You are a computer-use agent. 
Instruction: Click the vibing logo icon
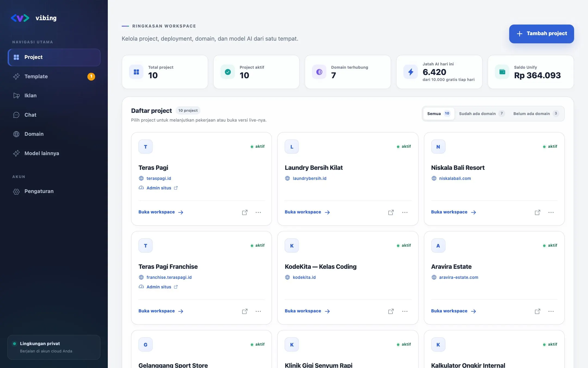coord(20,18)
